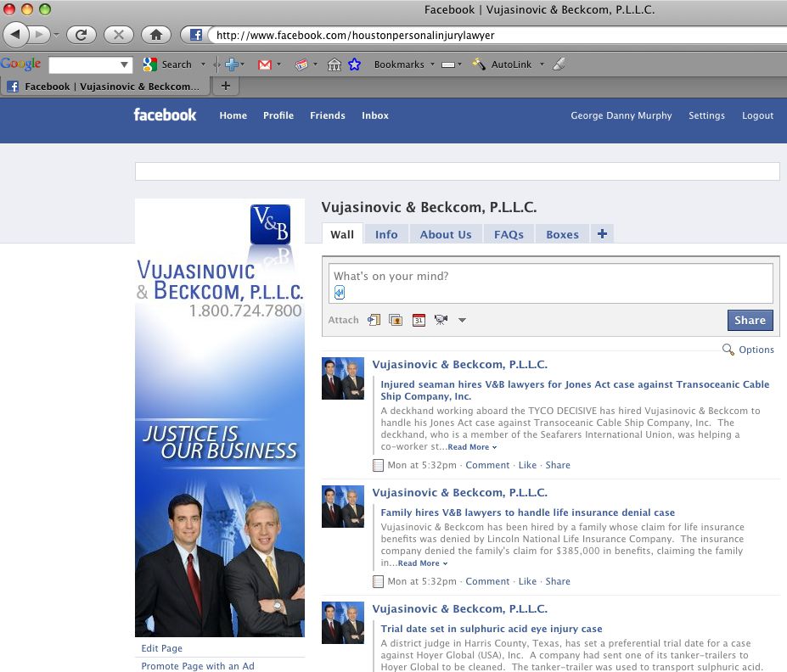This screenshot has height=672, width=787.
Task: Add a new page tab with plus
Action: [602, 233]
